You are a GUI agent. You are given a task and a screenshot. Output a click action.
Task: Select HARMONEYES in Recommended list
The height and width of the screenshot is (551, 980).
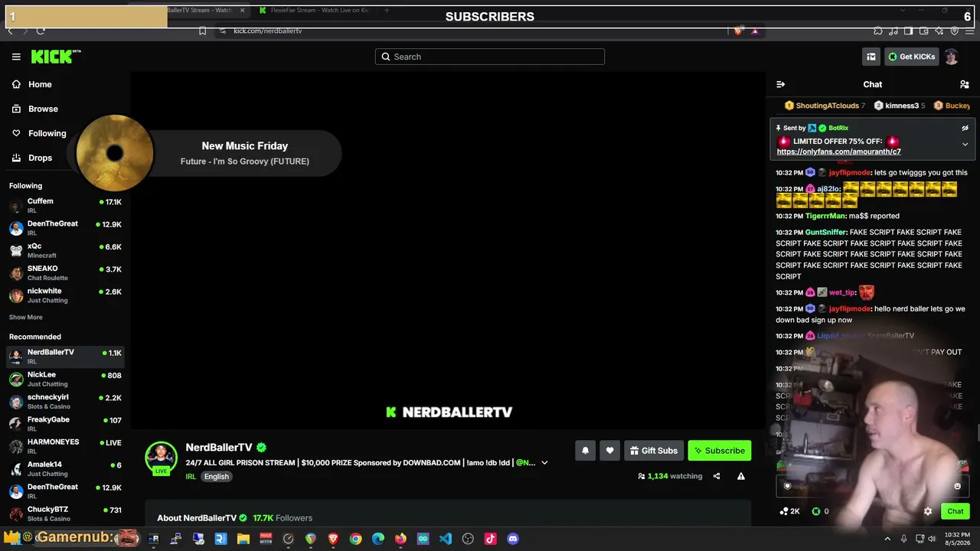[x=65, y=445]
